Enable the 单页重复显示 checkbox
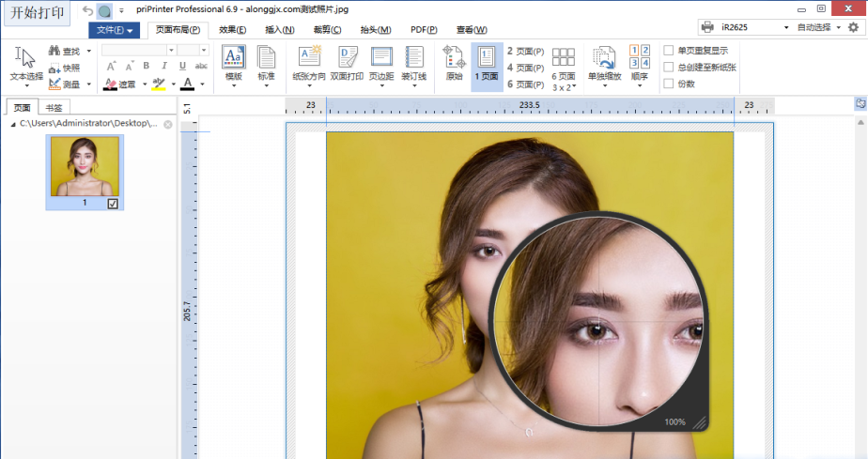This screenshot has height=459, width=868. pos(669,51)
